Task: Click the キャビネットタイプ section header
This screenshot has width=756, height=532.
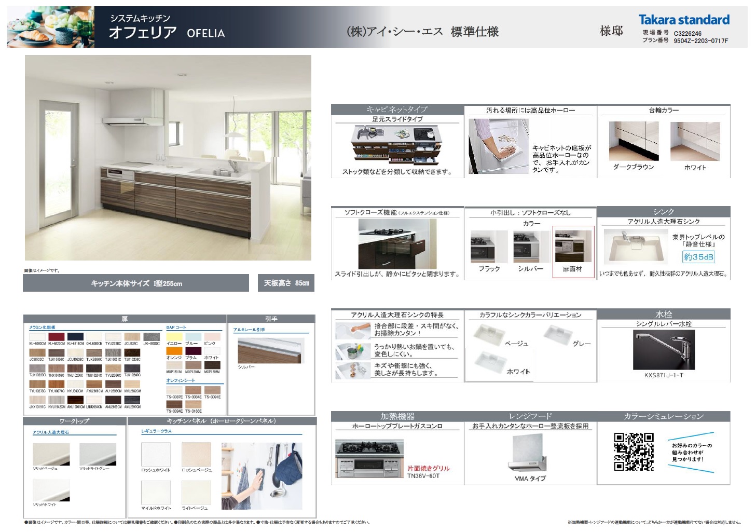Action: coord(397,110)
